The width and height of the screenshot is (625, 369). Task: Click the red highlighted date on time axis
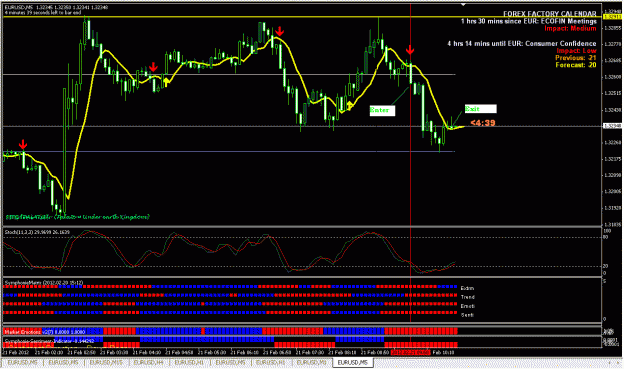click(411, 353)
